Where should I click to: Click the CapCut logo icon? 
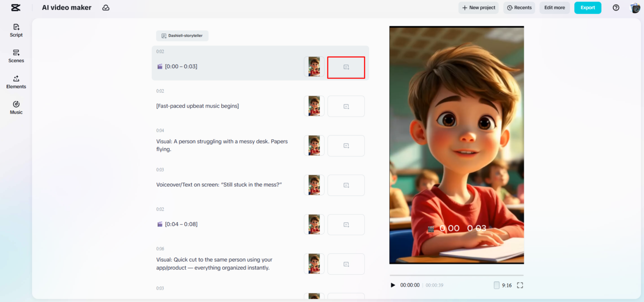pos(16,7)
